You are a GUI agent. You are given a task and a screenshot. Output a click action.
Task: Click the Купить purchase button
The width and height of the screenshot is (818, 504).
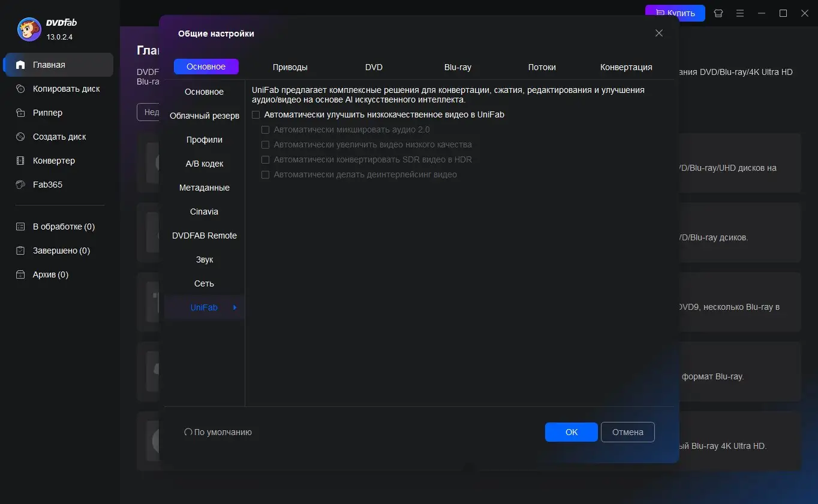tap(675, 13)
